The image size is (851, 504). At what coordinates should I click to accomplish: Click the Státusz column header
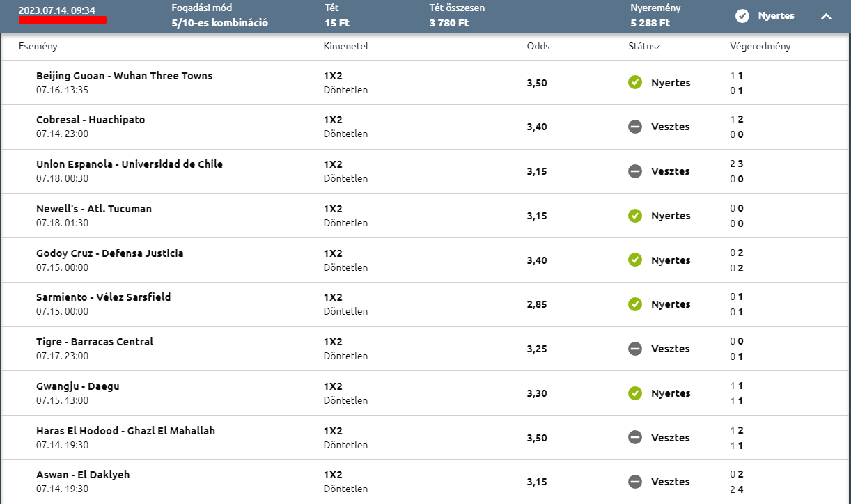644,47
